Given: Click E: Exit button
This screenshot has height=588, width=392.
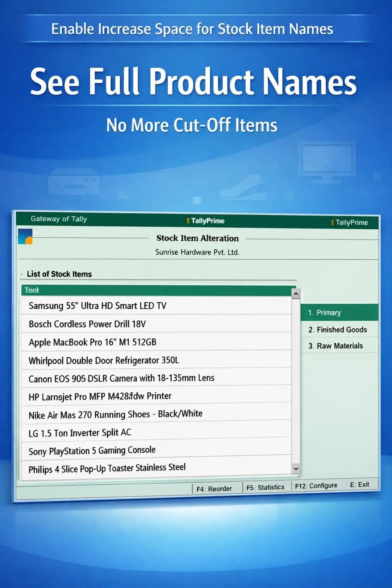Looking at the screenshot, I should 359,485.
